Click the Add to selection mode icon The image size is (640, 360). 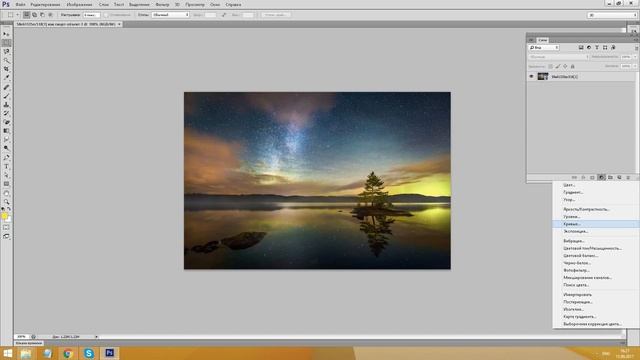coord(34,15)
